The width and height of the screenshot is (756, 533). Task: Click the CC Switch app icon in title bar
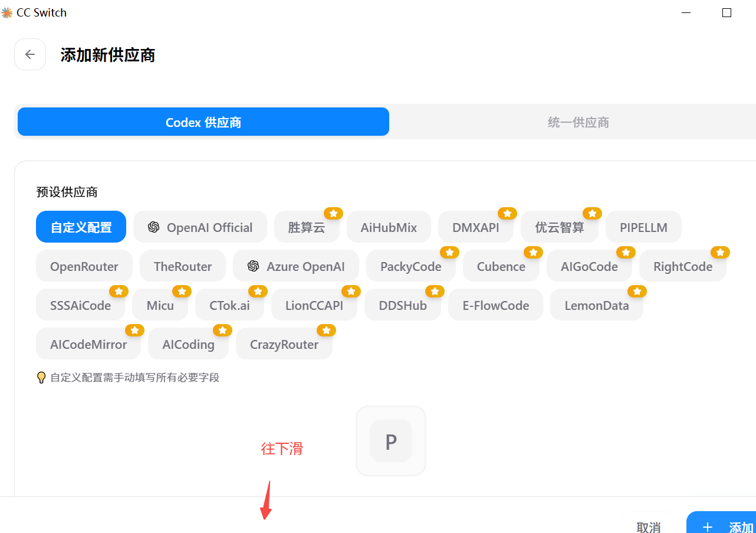pos(7,12)
